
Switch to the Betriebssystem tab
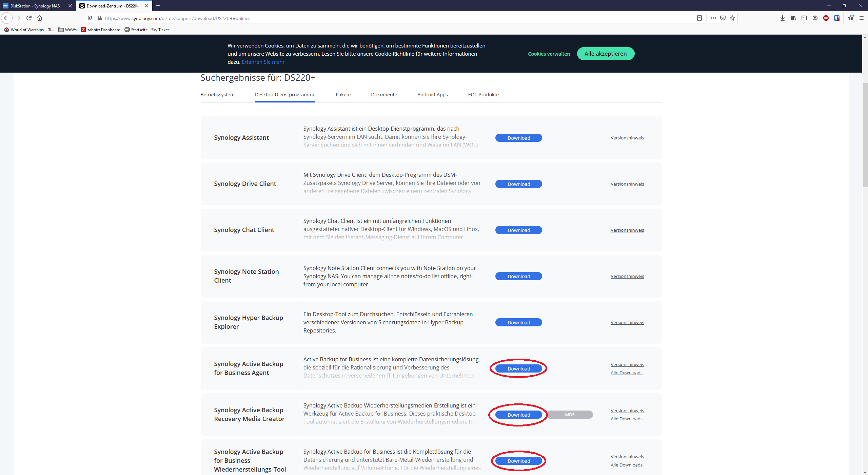click(217, 95)
